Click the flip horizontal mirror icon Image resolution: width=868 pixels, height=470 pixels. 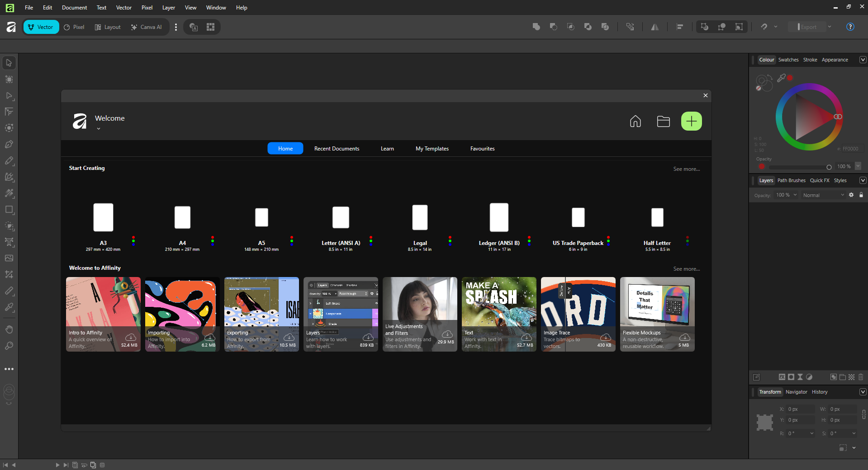click(x=655, y=27)
